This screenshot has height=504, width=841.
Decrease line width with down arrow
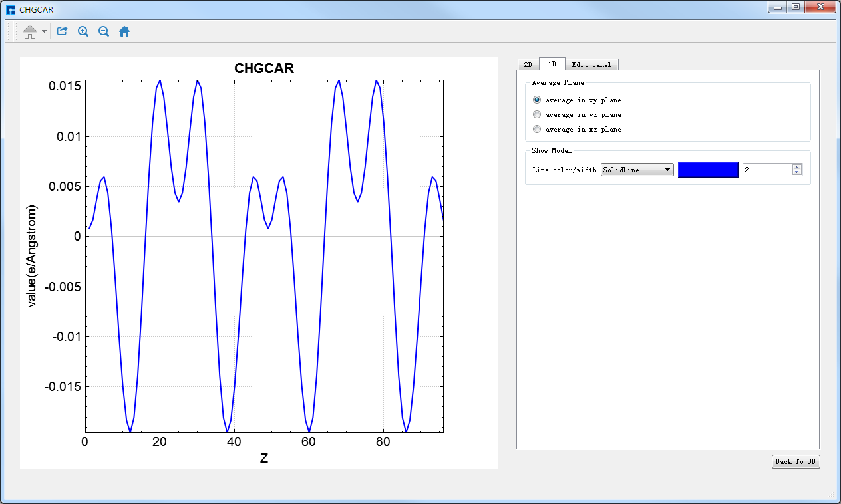point(797,173)
